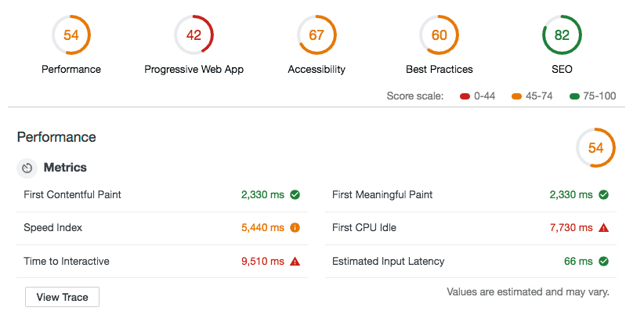
Task: Click the Metrics section heading
Action: coord(65,168)
